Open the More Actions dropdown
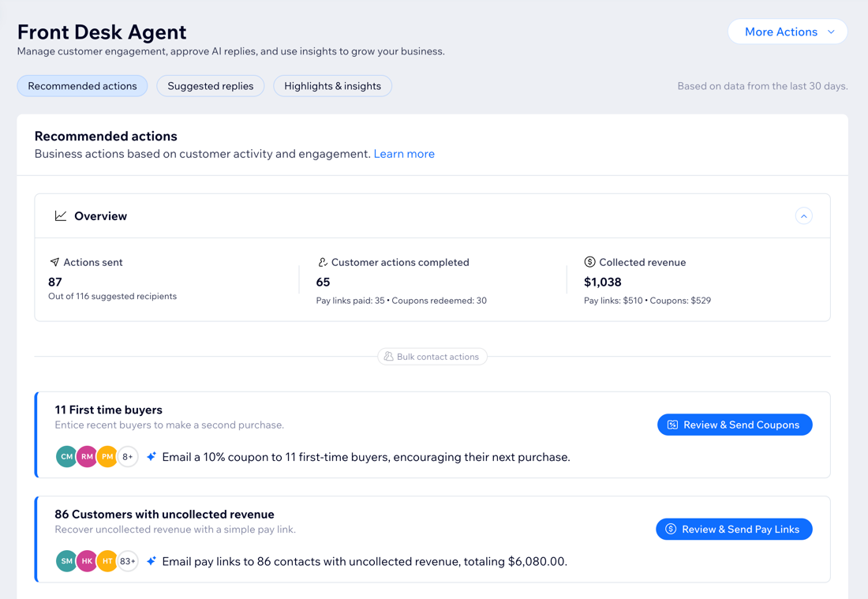This screenshot has height=599, width=868. [787, 32]
